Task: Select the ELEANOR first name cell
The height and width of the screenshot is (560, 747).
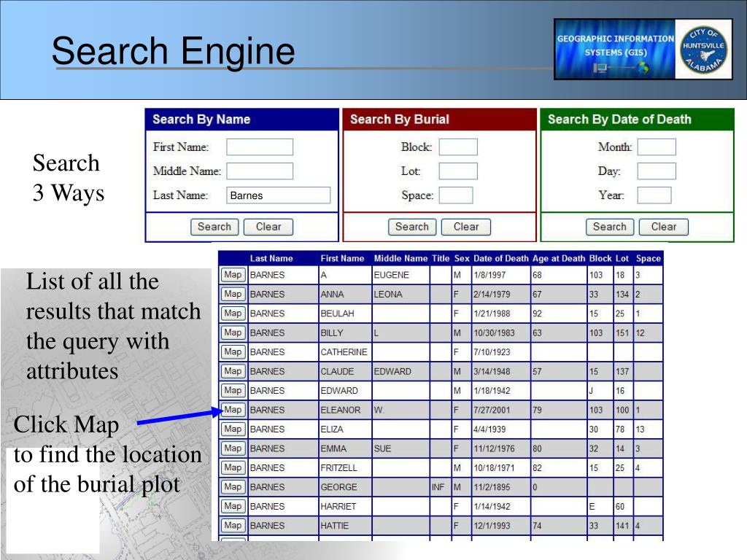Action: point(345,410)
